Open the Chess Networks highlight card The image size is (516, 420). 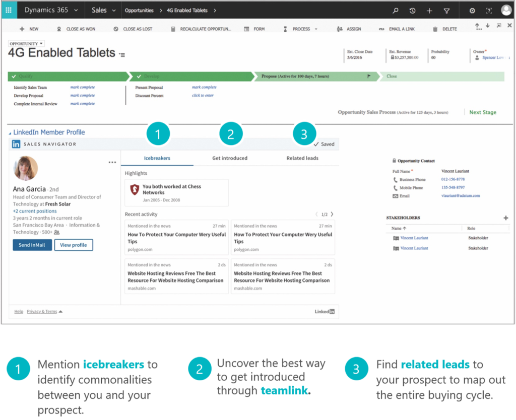(176, 193)
